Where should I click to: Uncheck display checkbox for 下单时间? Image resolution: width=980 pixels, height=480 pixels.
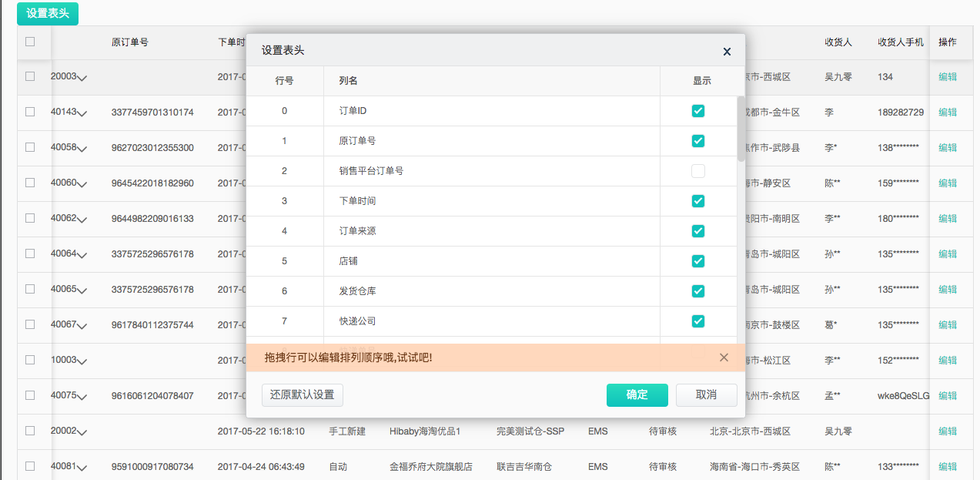coord(697,201)
